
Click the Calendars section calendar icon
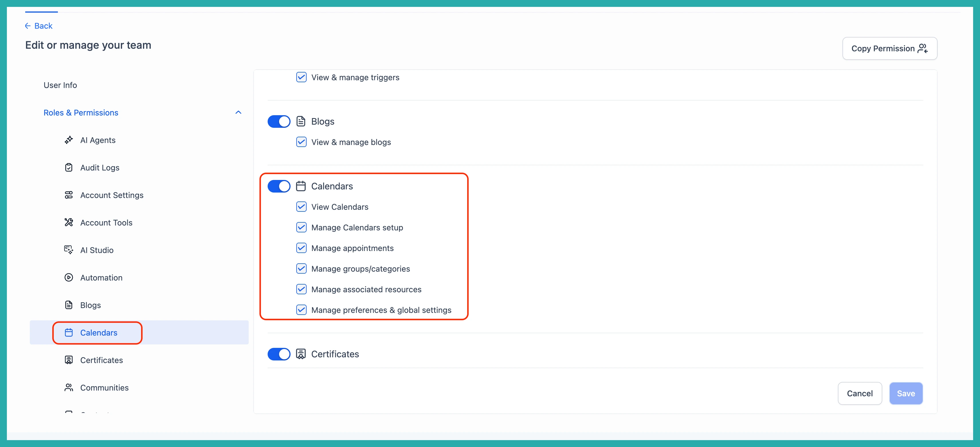[x=301, y=186]
